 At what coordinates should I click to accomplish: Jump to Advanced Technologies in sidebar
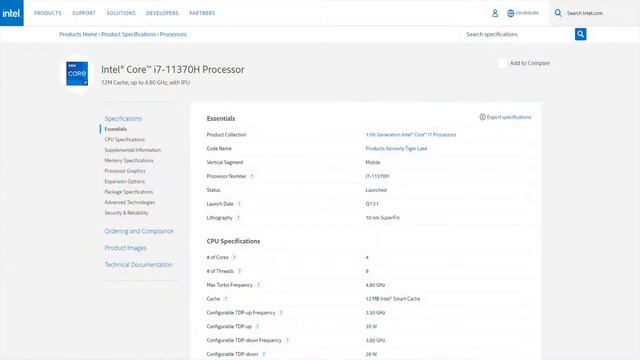coord(130,202)
